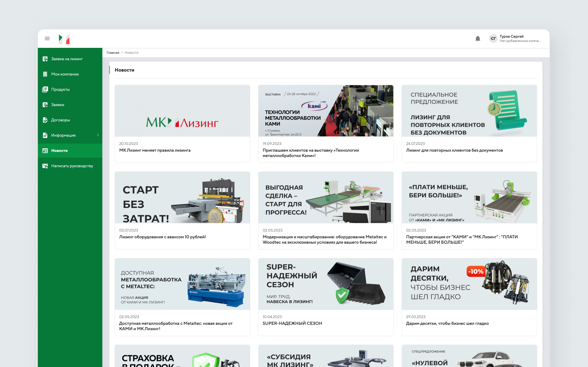
Task: Open article МК Лизинг меняет правила лизинга
Action: point(155,150)
